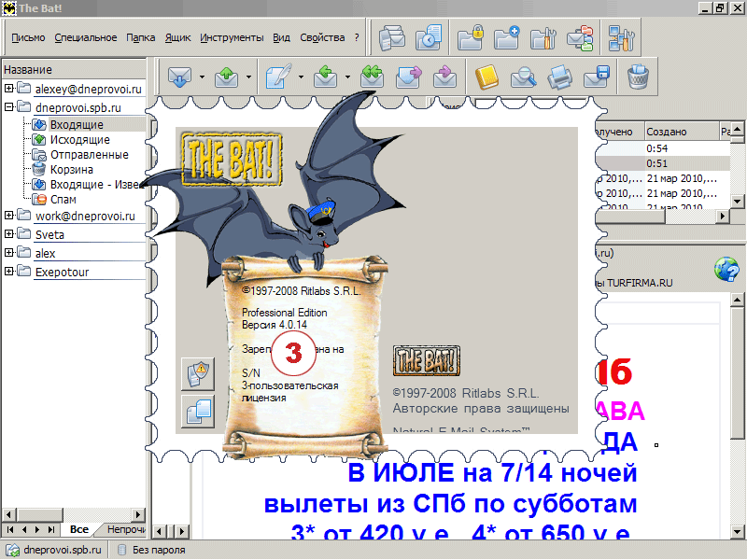Click the Get new mail toolbar icon
The width and height of the screenshot is (747, 560).
(x=181, y=77)
